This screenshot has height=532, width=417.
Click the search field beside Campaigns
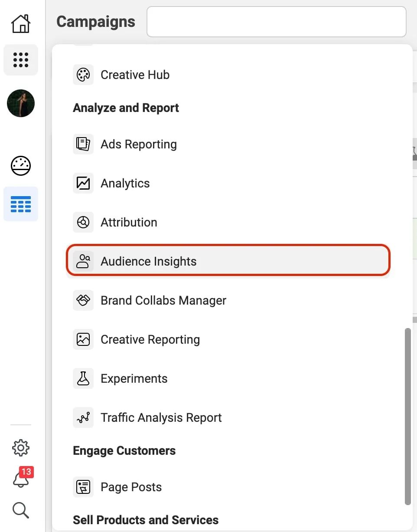[277, 22]
